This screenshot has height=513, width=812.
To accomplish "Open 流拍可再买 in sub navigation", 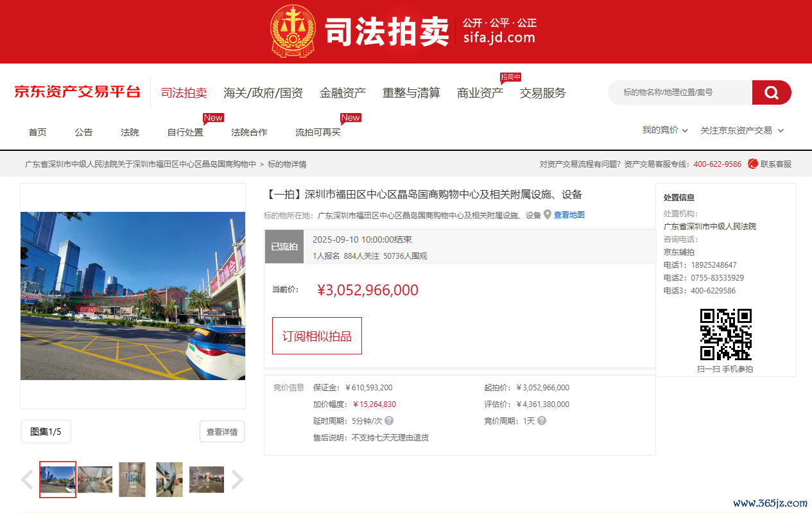I will [318, 132].
